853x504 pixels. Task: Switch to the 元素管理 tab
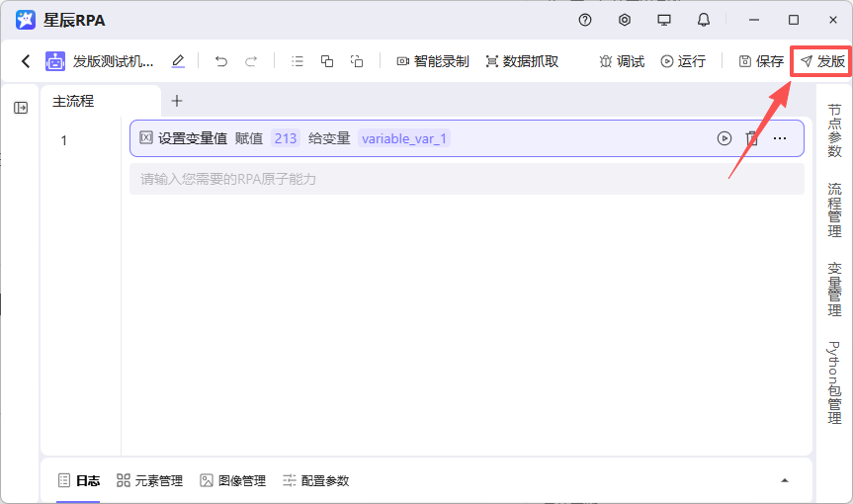point(149,480)
